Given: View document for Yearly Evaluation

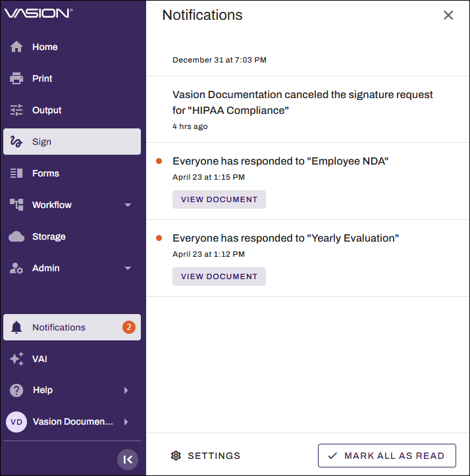Looking at the screenshot, I should (x=219, y=277).
